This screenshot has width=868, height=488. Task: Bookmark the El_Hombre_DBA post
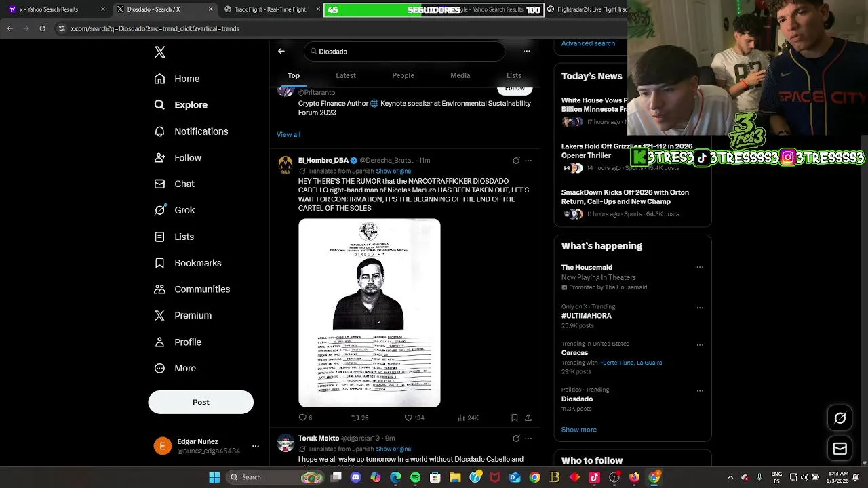pos(515,418)
